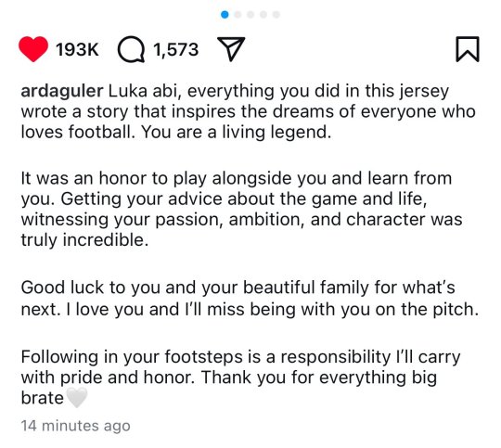501x448 pixels.
Task: Jump to fifth carousel dot
Action: (x=276, y=15)
